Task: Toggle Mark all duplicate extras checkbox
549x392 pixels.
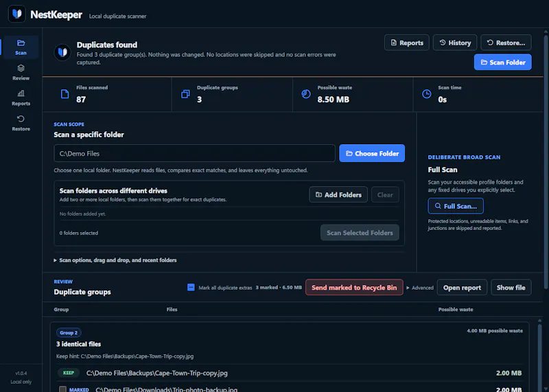Action: click(191, 287)
